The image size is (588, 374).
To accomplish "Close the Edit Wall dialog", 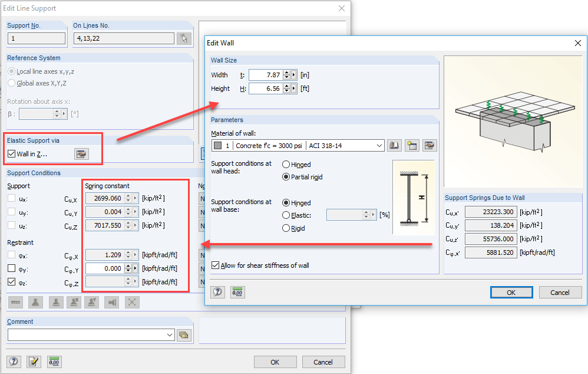I will coord(578,43).
